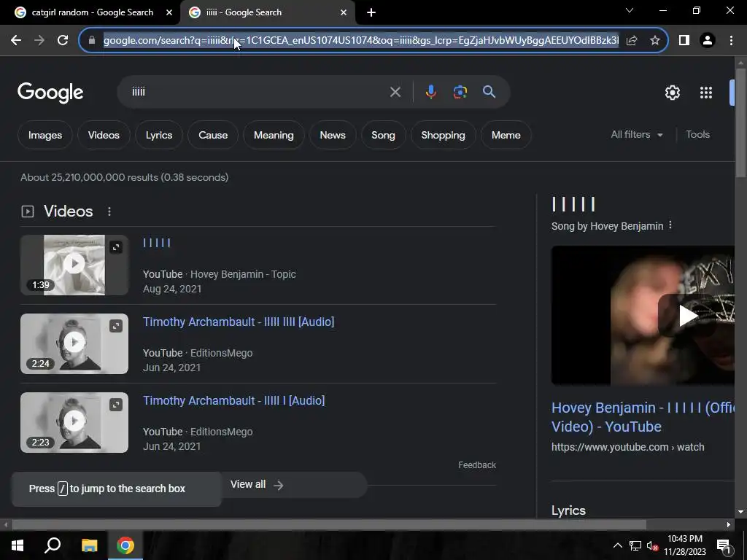Bookmark this page with the star icon
Image resolution: width=747 pixels, height=560 pixels.
click(x=655, y=41)
